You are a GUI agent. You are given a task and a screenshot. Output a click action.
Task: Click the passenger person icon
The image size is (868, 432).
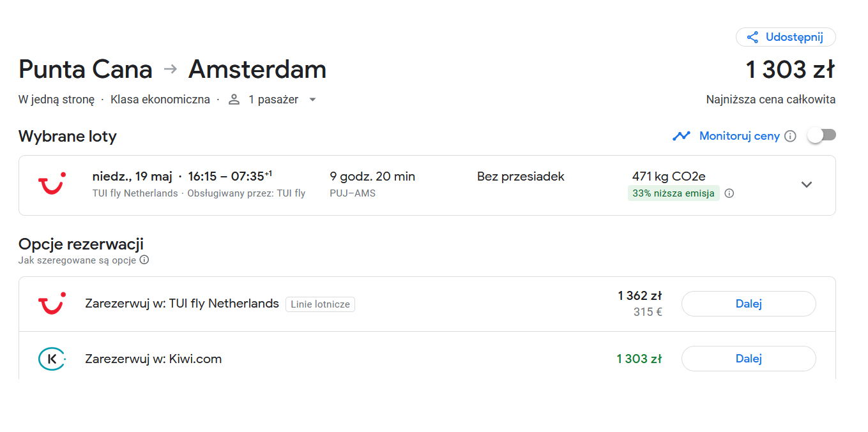coord(234,100)
